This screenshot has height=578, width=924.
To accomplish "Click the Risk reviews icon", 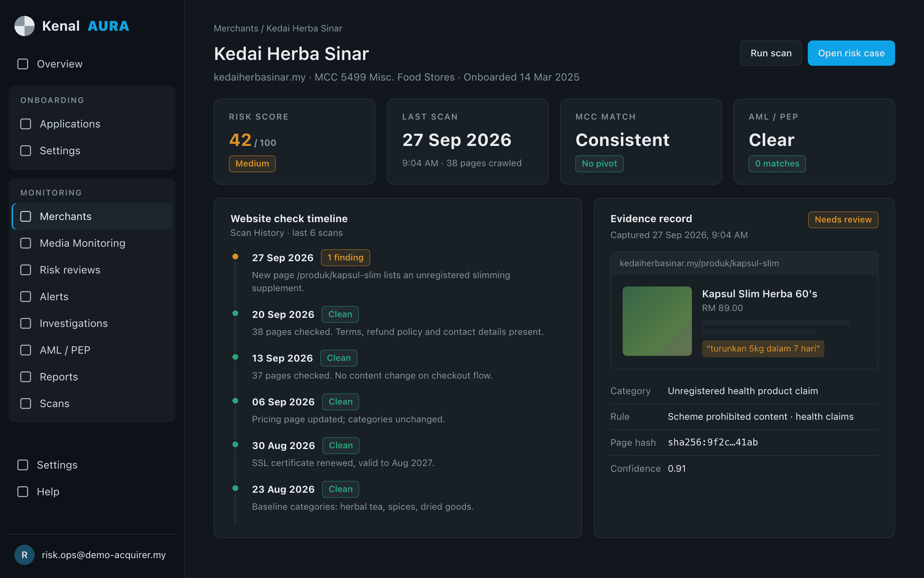I will [26, 270].
